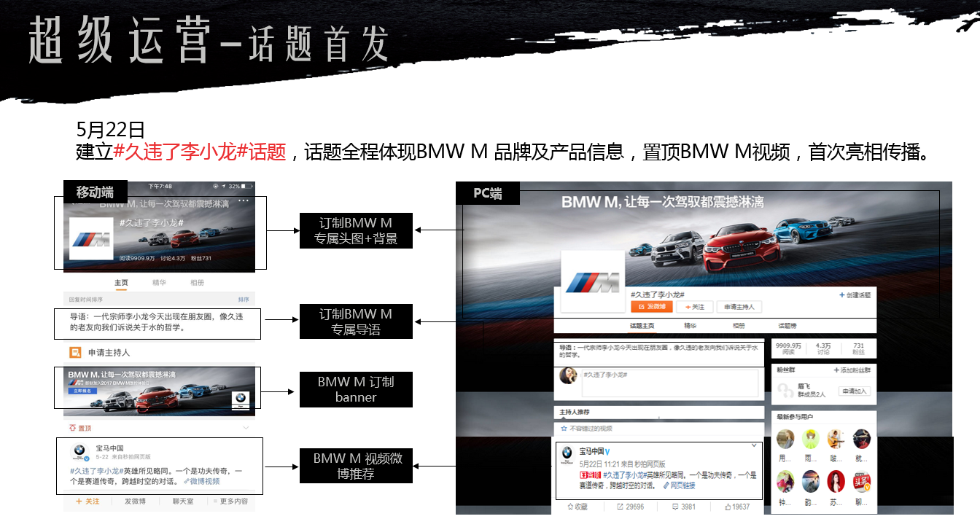Open the mobile topic three-dot more menu
Image resolution: width=980 pixels, height=527 pixels.
tap(243, 201)
